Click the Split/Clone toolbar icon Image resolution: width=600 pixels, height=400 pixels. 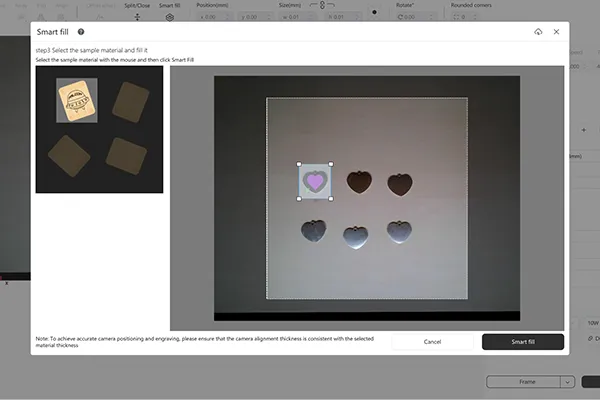click(137, 17)
